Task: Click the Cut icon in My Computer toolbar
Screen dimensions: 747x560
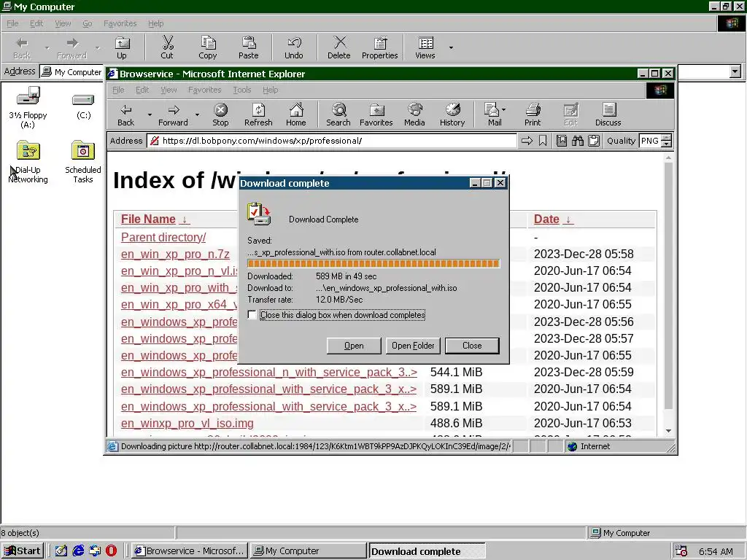Action: click(167, 47)
